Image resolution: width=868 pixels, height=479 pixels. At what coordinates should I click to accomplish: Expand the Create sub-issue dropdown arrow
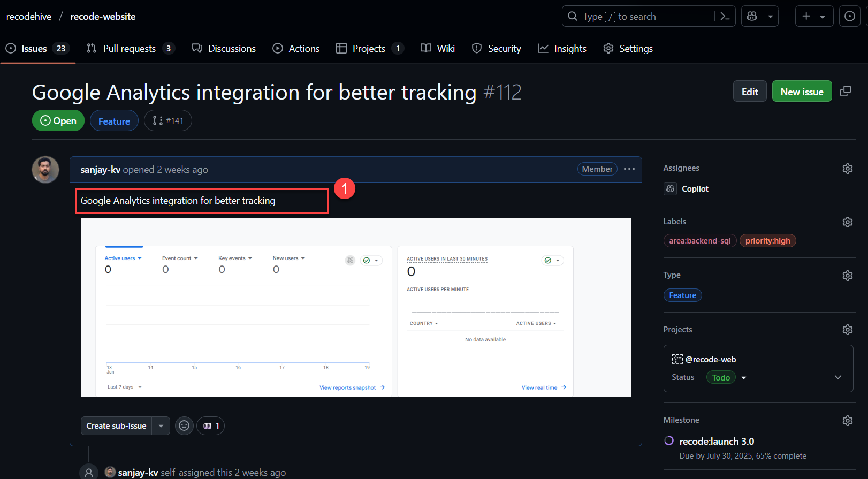tap(161, 426)
